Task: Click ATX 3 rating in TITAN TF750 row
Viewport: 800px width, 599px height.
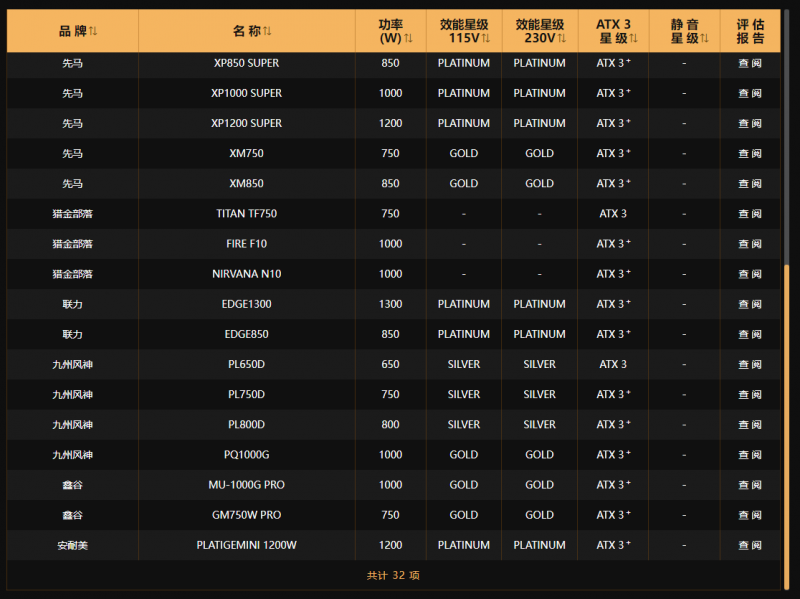Action: [613, 214]
